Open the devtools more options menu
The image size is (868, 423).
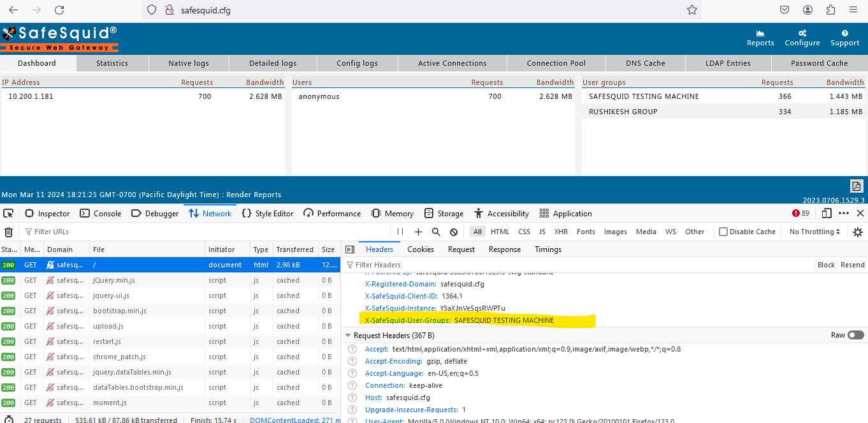[x=844, y=213]
